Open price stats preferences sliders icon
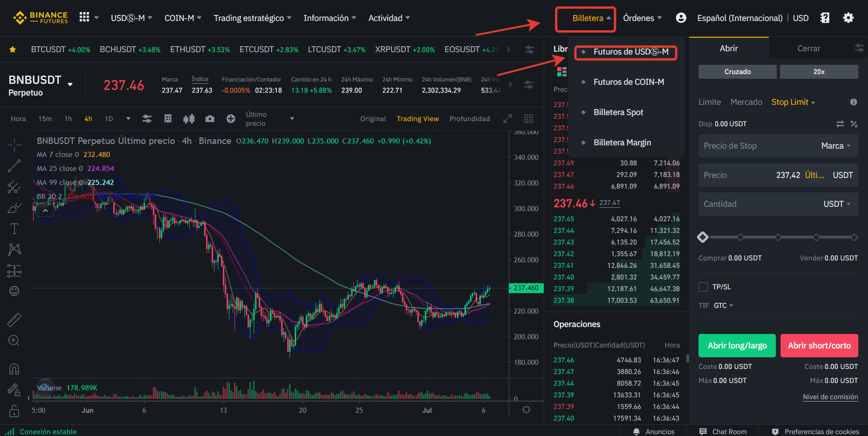This screenshot has height=436, width=868. point(528,84)
